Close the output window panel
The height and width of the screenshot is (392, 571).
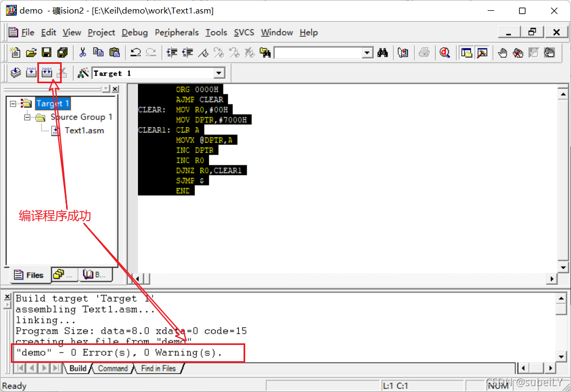click(7, 297)
